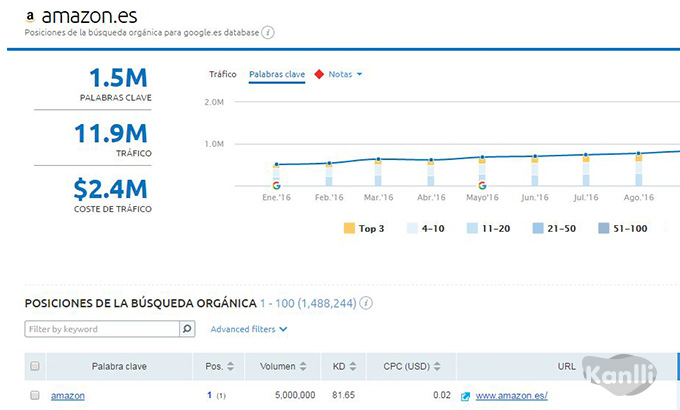Sort table by Pos. column arrows
Viewport: 680px width, 410px height.
(x=230, y=366)
